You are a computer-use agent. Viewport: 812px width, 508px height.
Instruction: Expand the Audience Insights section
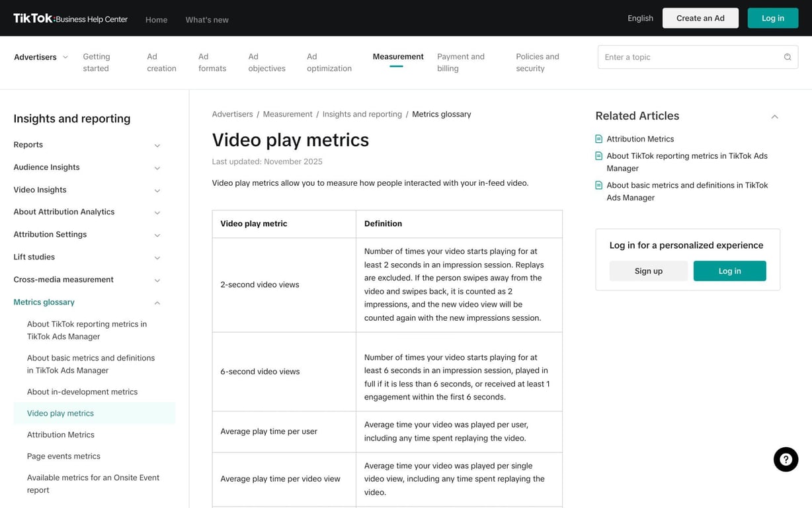point(157,168)
